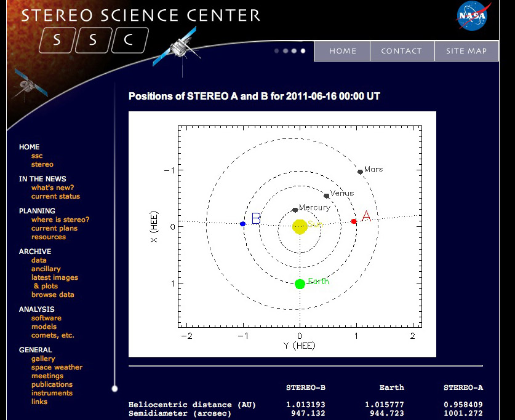Click the GENERAL heading
515x420 pixels.
click(x=36, y=350)
